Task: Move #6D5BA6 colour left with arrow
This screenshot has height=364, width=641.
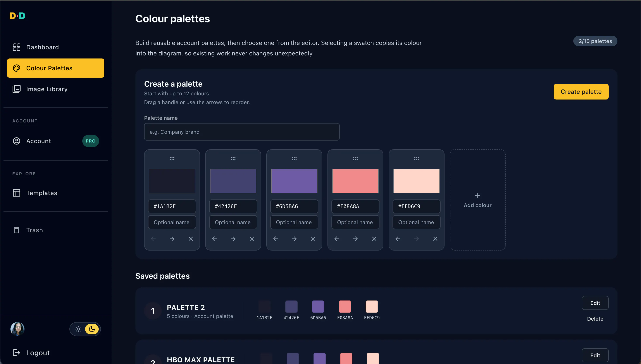Action: (x=276, y=239)
